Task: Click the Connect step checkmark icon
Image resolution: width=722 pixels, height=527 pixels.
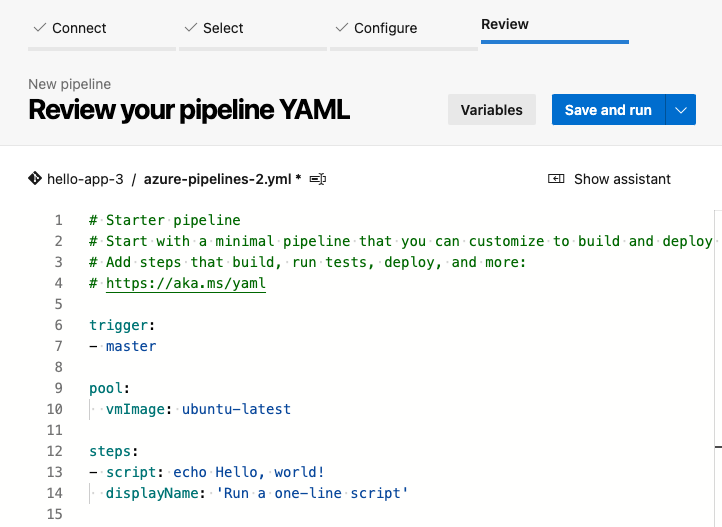Action: [40, 28]
